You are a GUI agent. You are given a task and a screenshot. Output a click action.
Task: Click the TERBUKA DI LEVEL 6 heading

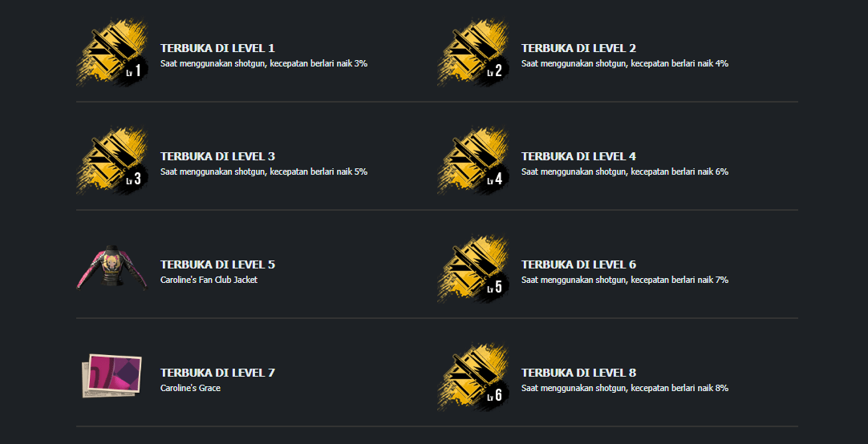pos(578,264)
